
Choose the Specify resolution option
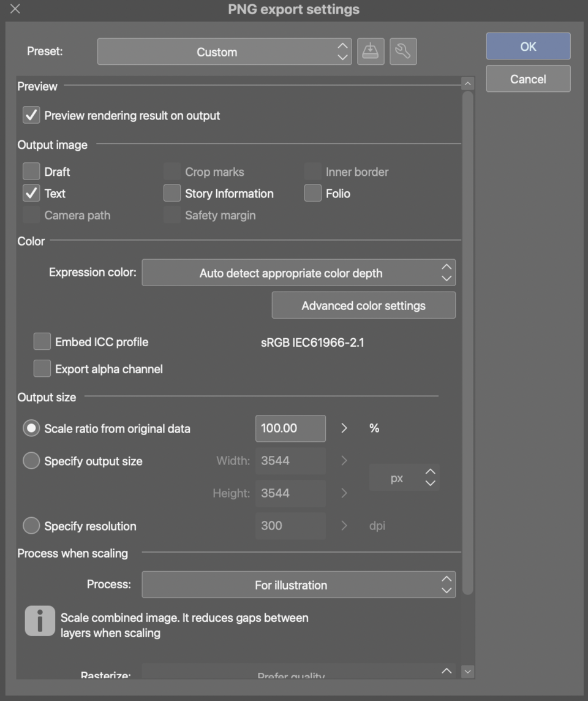click(x=31, y=526)
